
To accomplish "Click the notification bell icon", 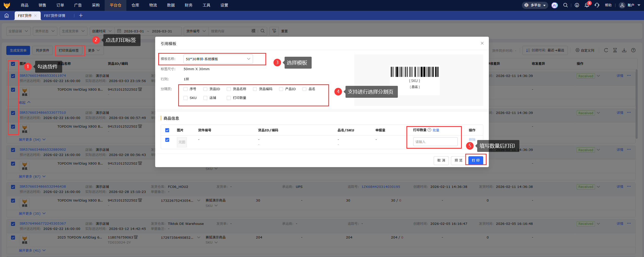I will coord(587,5).
